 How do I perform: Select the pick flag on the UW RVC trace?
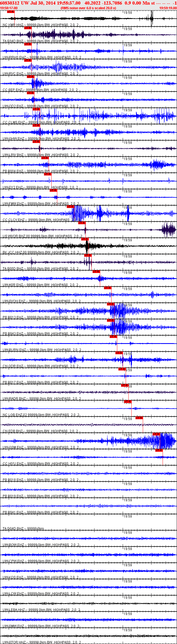click(28, 60)
